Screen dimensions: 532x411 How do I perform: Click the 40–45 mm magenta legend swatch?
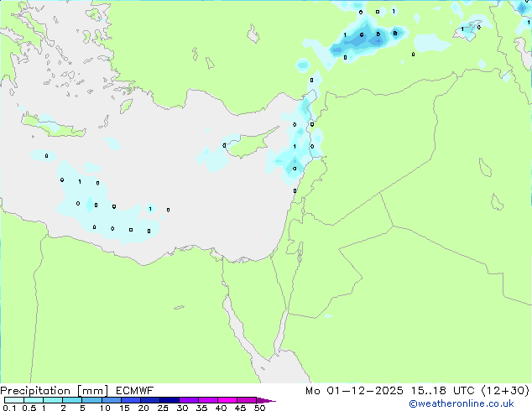227,400
